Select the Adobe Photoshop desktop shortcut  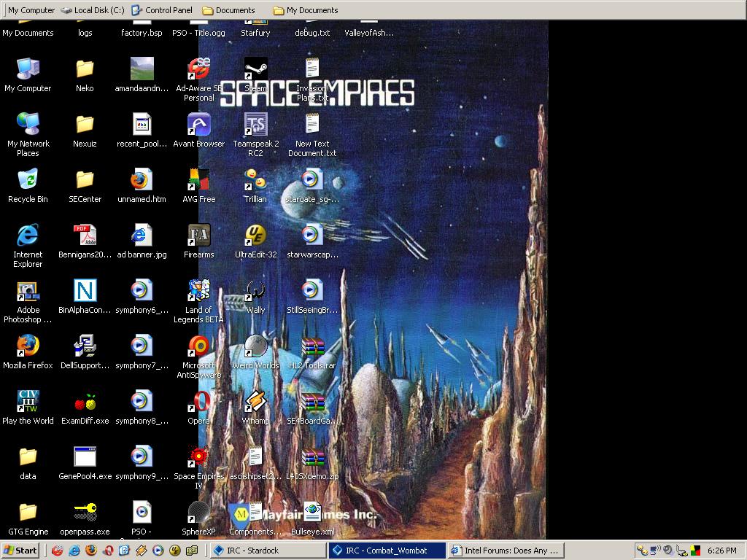click(28, 292)
